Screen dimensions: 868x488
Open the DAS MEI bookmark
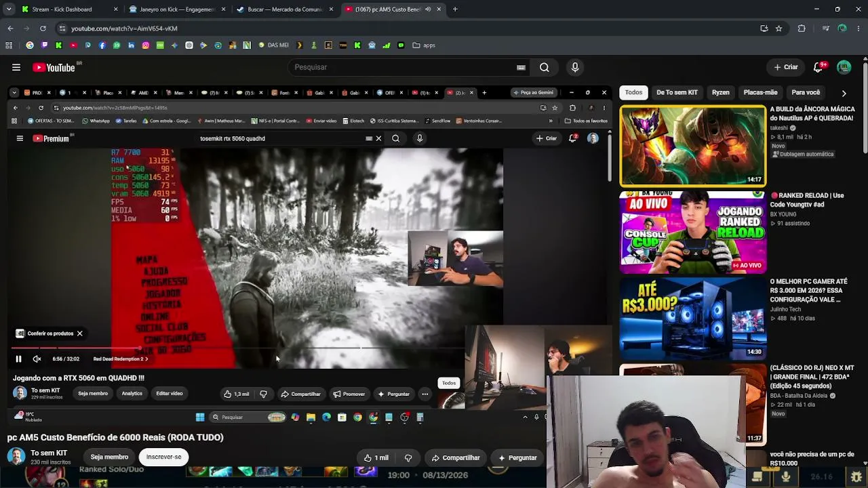(274, 45)
